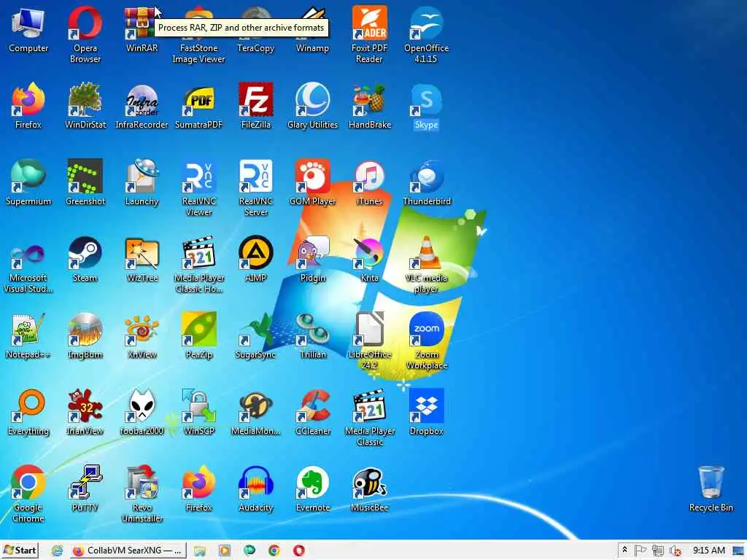The height and width of the screenshot is (560, 747).
Task: Open the PuTTY desktop shortcut
Action: [85, 489]
